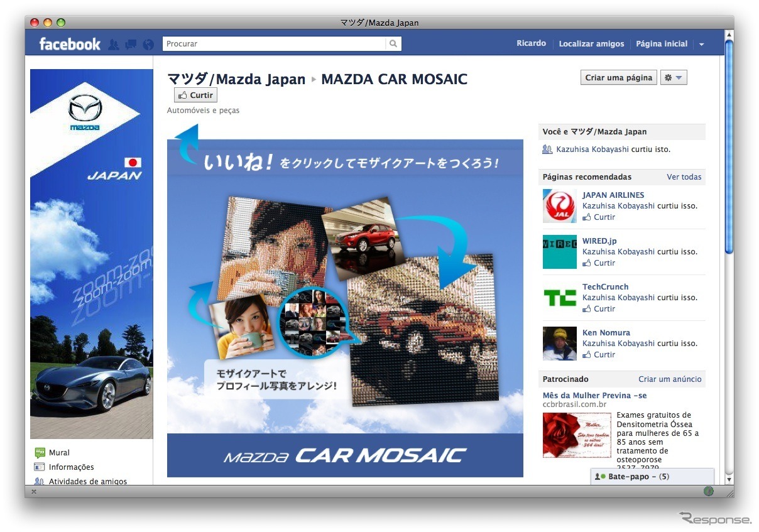Screen dimensions: 759x532
Task: Click the search magnifier button
Action: pyautogui.click(x=393, y=44)
